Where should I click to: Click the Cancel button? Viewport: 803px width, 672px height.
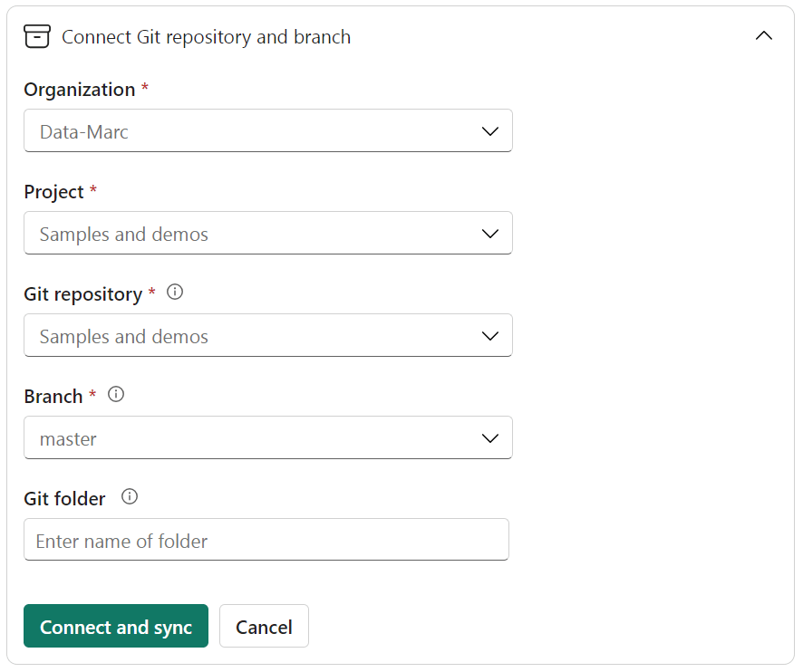point(264,627)
